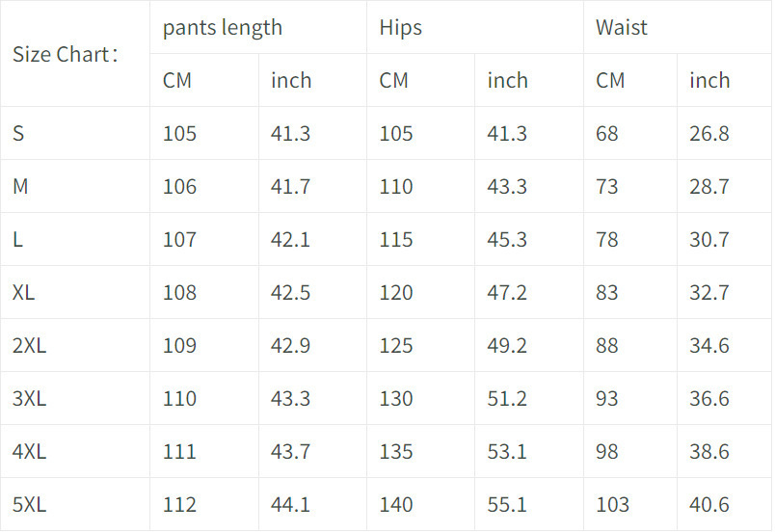The height and width of the screenshot is (532, 775).
Task: Click the 36.6 inch waist value
Action: tap(709, 398)
